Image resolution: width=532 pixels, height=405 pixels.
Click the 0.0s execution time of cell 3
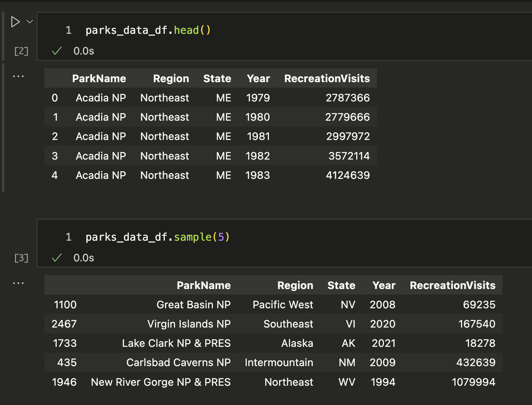click(84, 258)
